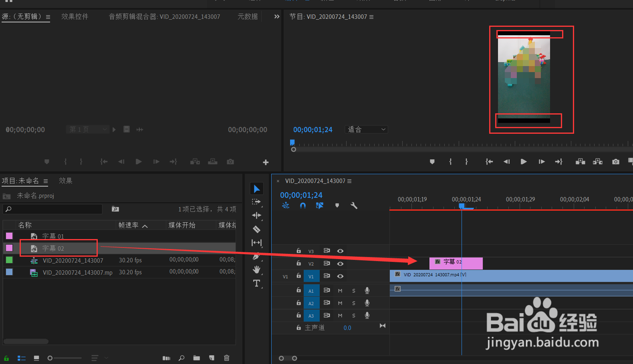Open Find in project panel

[181, 358]
